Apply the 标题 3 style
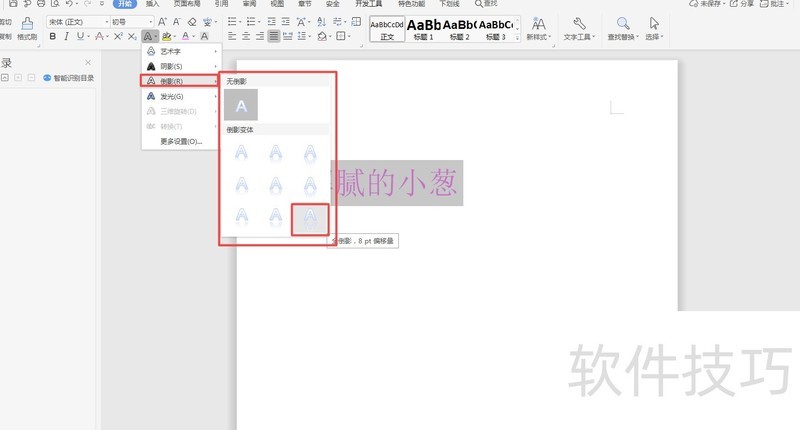The height and width of the screenshot is (430, 800). 495,30
